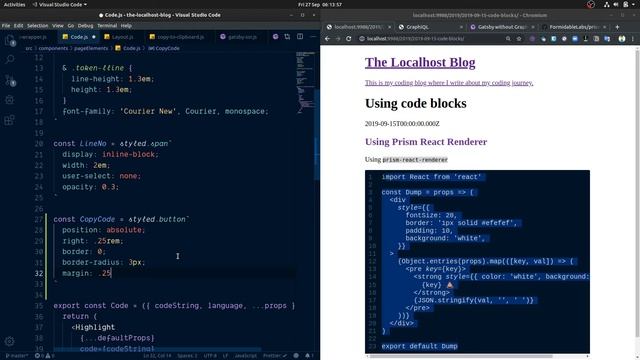Viewport: 640px width, 360px height.
Task: Click the round purple icon in editor actions
Action: pyautogui.click(x=276, y=37)
